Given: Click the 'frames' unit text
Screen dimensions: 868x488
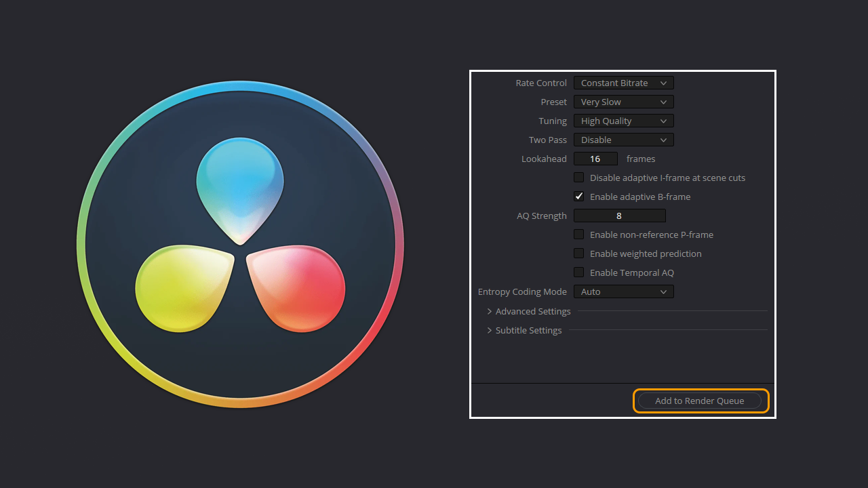Looking at the screenshot, I should click(x=641, y=159).
